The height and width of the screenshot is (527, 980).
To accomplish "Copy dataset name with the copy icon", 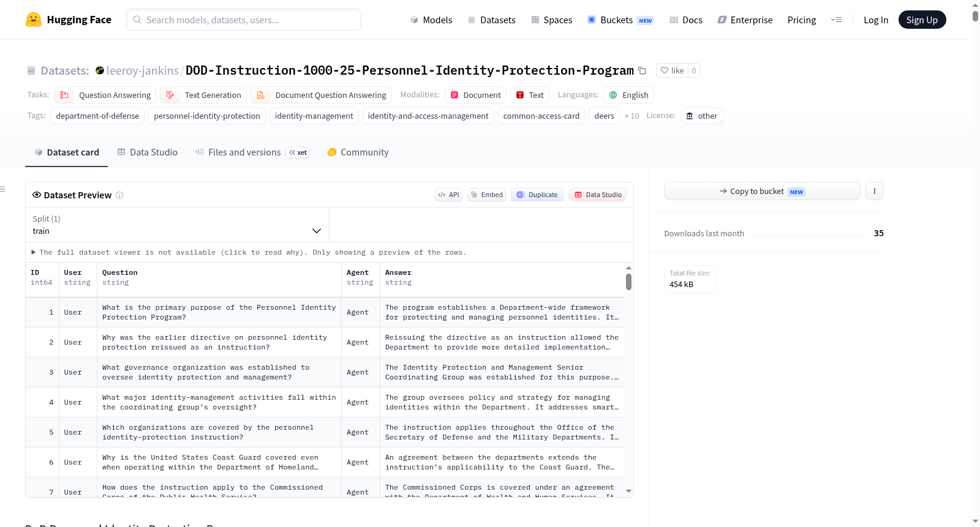I will (x=642, y=70).
